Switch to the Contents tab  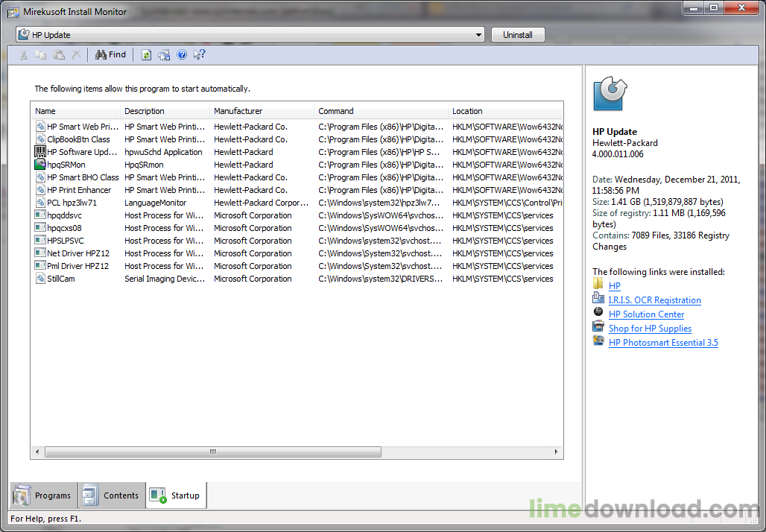[x=112, y=495]
